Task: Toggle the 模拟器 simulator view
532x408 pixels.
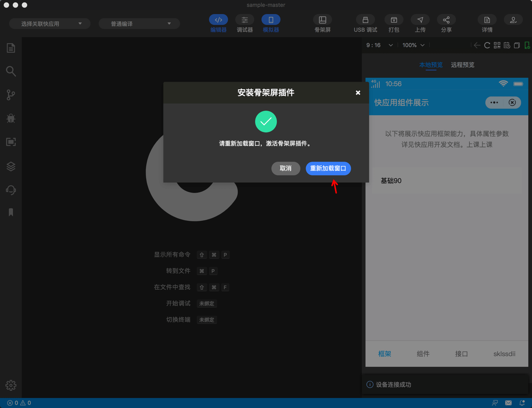Action: point(271,23)
